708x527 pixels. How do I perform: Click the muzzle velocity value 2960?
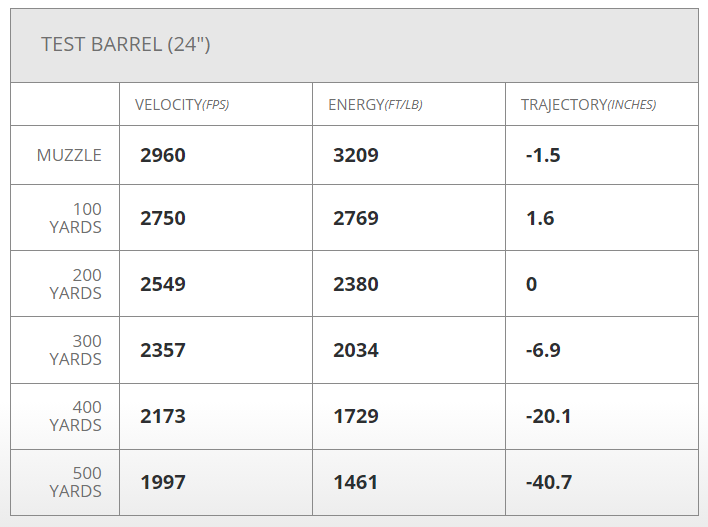click(163, 156)
